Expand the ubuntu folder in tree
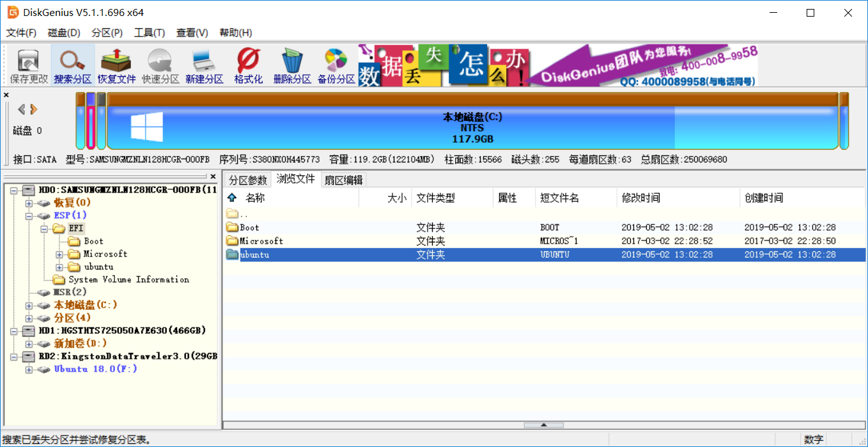 (59, 267)
